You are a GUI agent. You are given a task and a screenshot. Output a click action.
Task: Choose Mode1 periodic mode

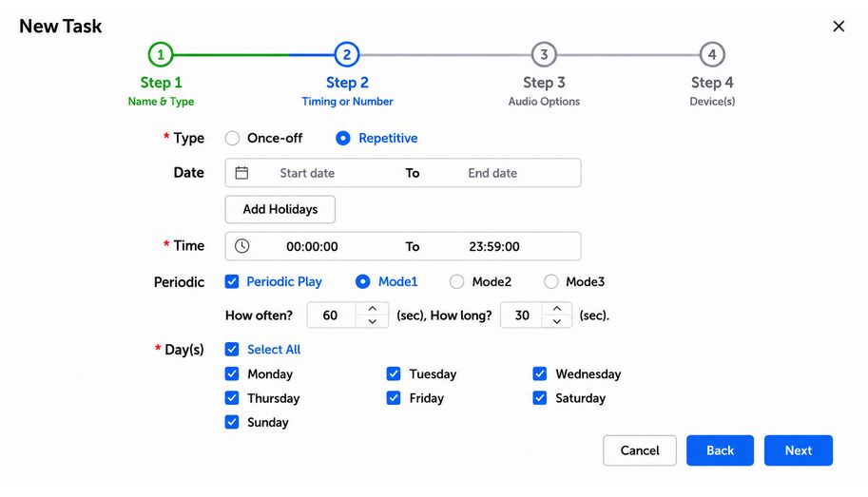click(x=362, y=281)
